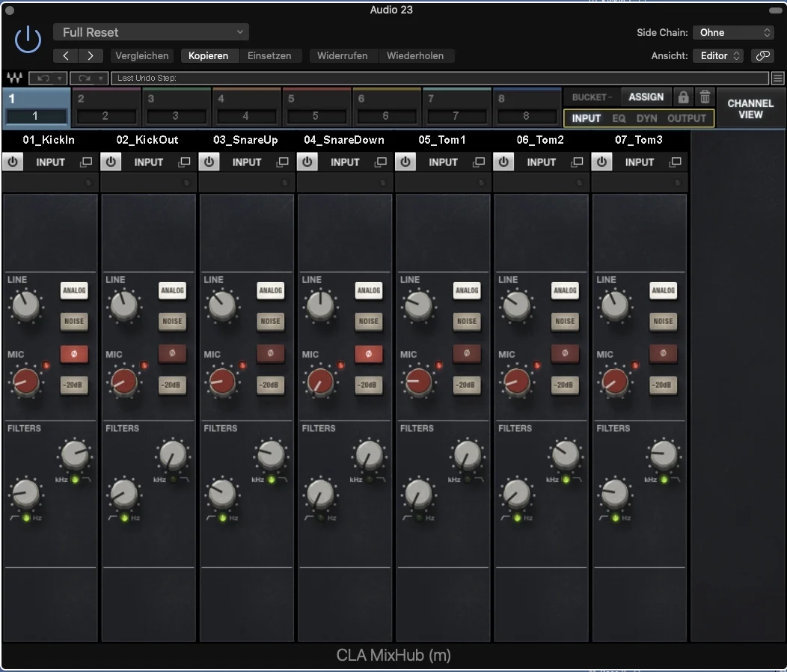Go to next preset arrow
787x672 pixels.
[x=91, y=55]
